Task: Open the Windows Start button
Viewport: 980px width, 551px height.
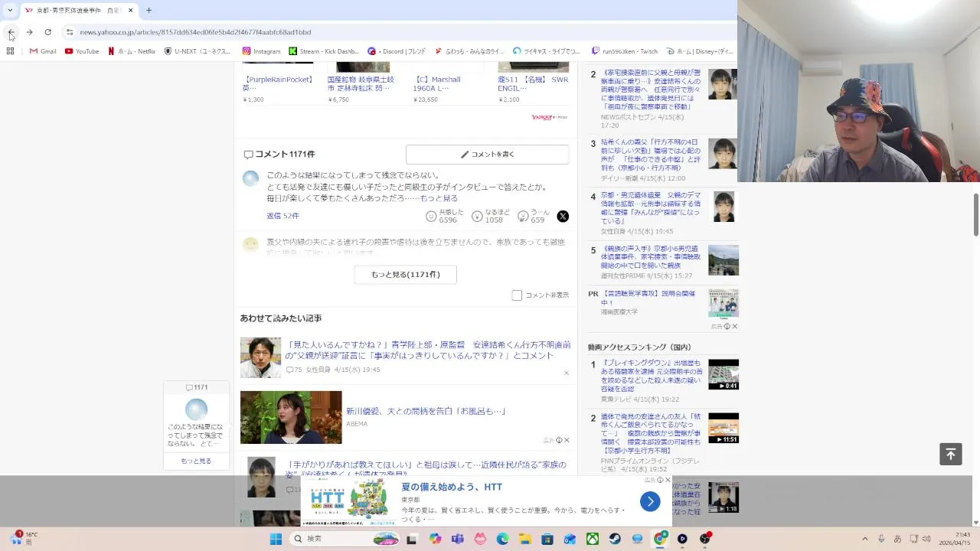Action: pos(276,539)
